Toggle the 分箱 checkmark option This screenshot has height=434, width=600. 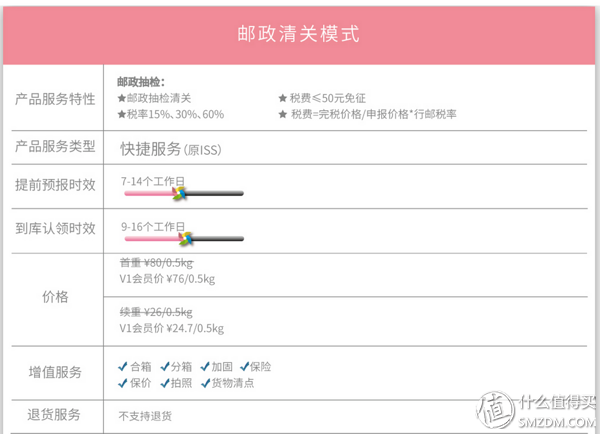pos(176,367)
